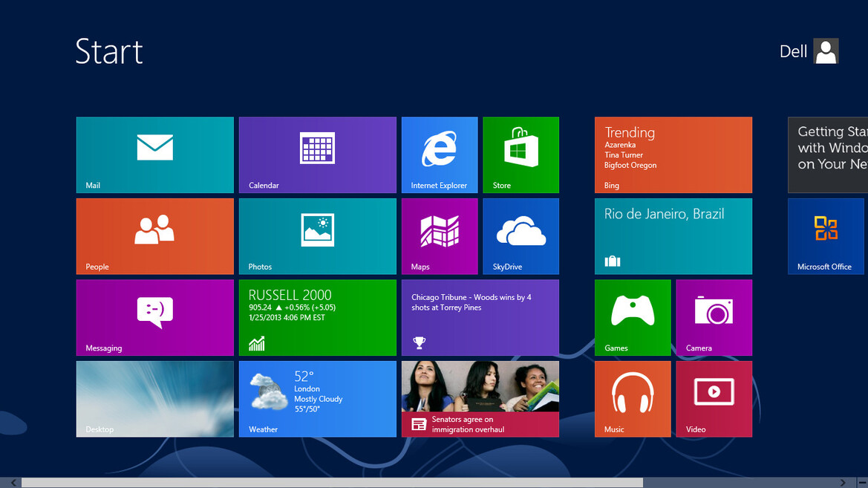
Task: Open the Games tile
Action: pos(633,317)
